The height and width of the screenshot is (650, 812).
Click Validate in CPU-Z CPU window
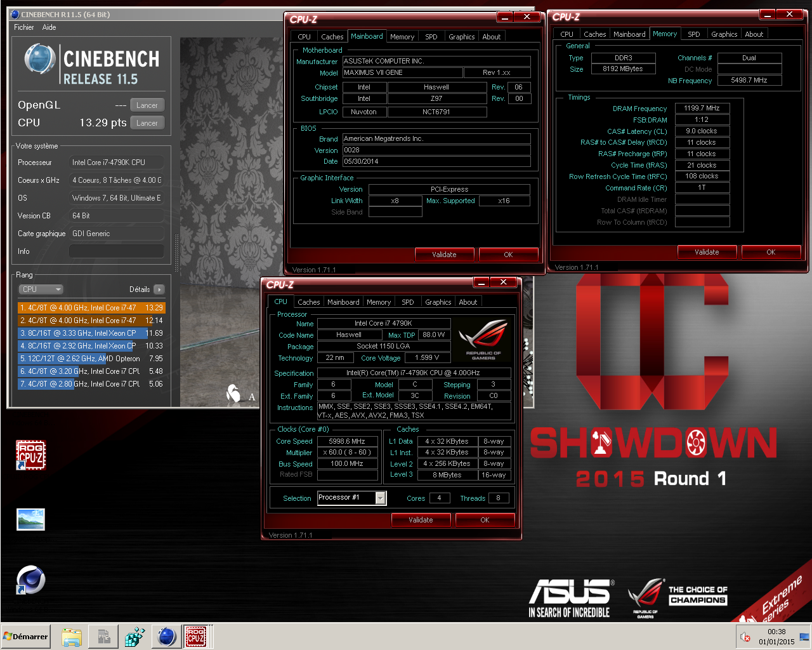coord(421,520)
